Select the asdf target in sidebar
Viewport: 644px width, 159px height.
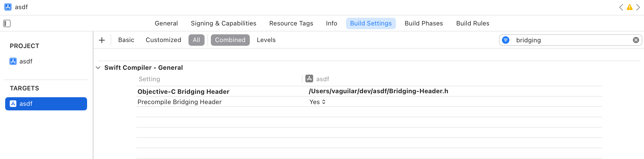pyautogui.click(x=46, y=104)
